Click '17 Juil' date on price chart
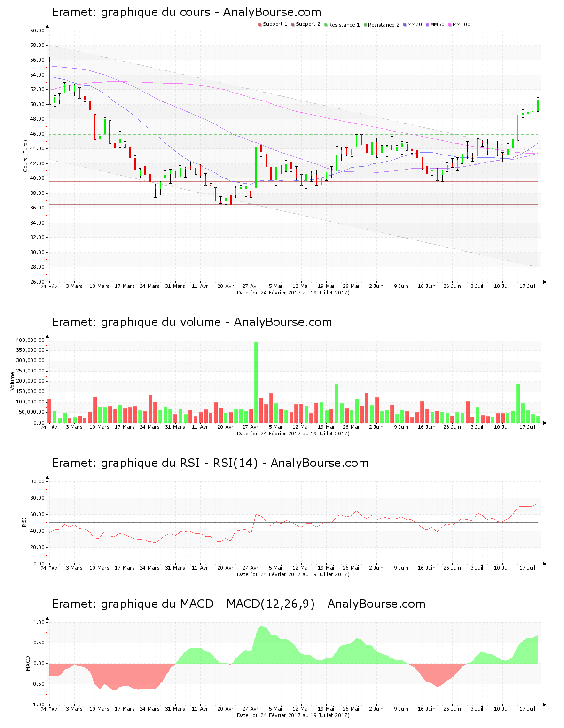This screenshot has height=728, width=564. point(527,286)
